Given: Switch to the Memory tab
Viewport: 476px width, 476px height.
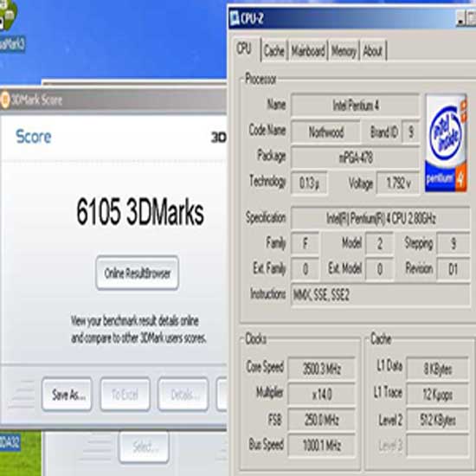Looking at the screenshot, I should tap(344, 51).
